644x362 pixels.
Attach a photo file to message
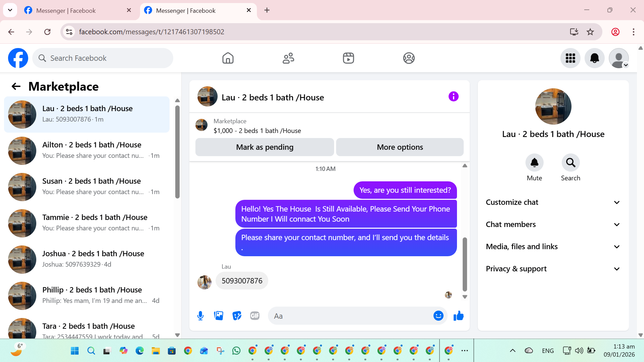(219, 316)
